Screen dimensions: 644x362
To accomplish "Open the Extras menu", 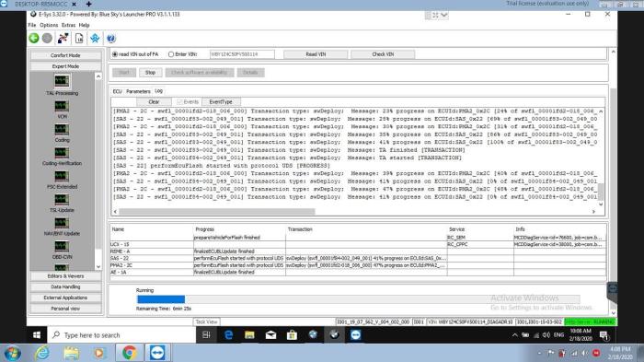I will point(69,25).
